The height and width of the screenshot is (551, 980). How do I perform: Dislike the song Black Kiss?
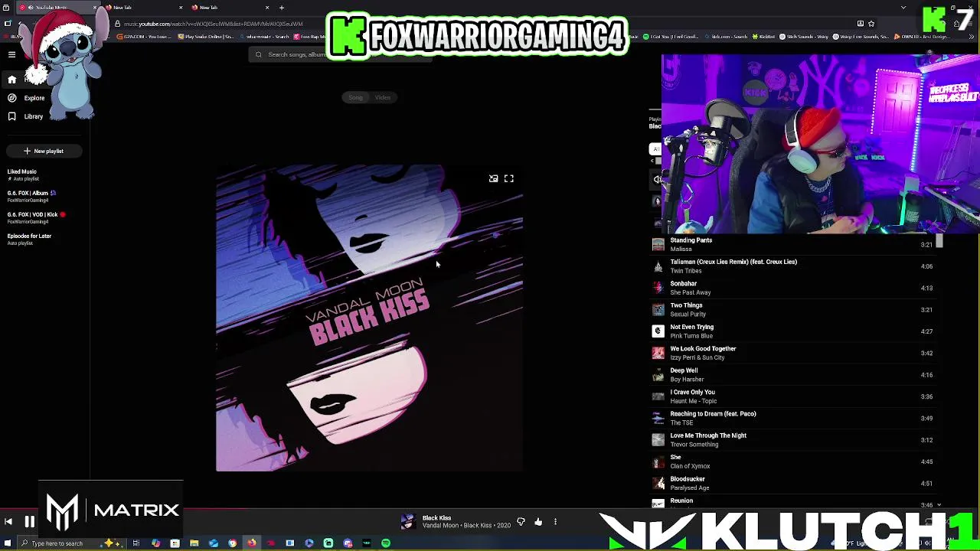pyautogui.click(x=521, y=522)
